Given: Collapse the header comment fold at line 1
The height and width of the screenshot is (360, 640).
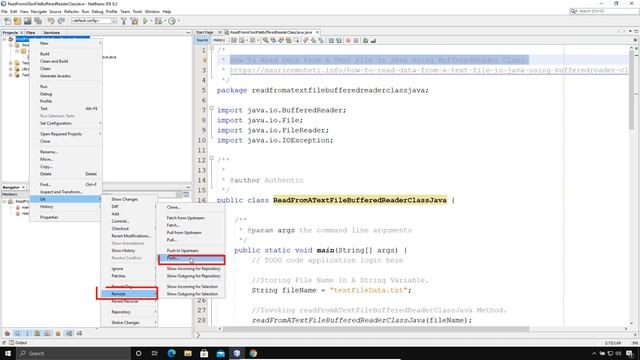Looking at the screenshot, I should point(211,48).
